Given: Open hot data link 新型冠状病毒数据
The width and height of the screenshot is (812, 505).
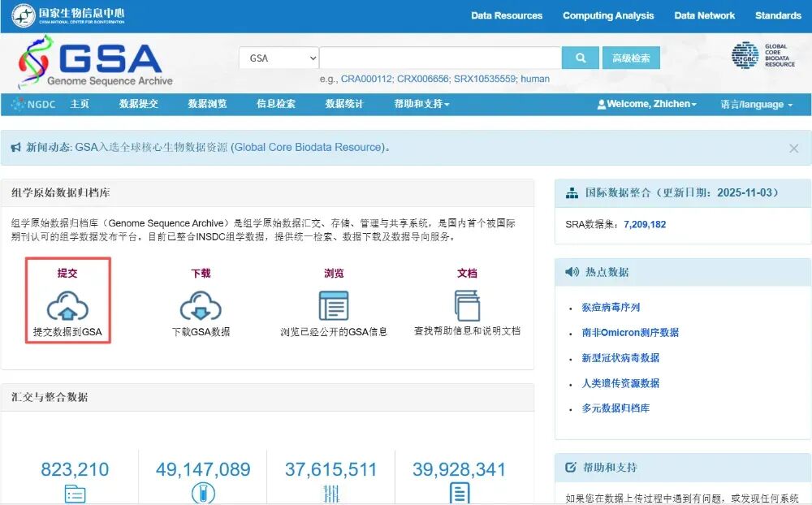Looking at the screenshot, I should [620, 358].
